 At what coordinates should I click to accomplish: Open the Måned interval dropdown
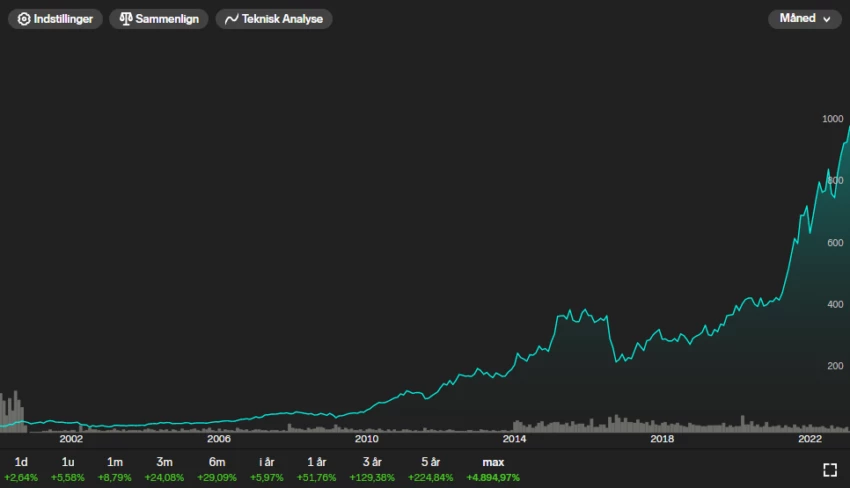[x=804, y=19]
